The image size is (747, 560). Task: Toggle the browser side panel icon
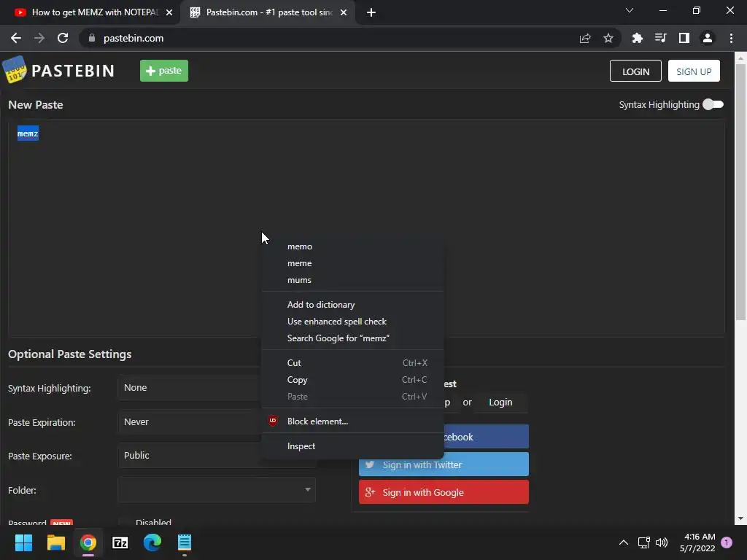click(x=684, y=38)
